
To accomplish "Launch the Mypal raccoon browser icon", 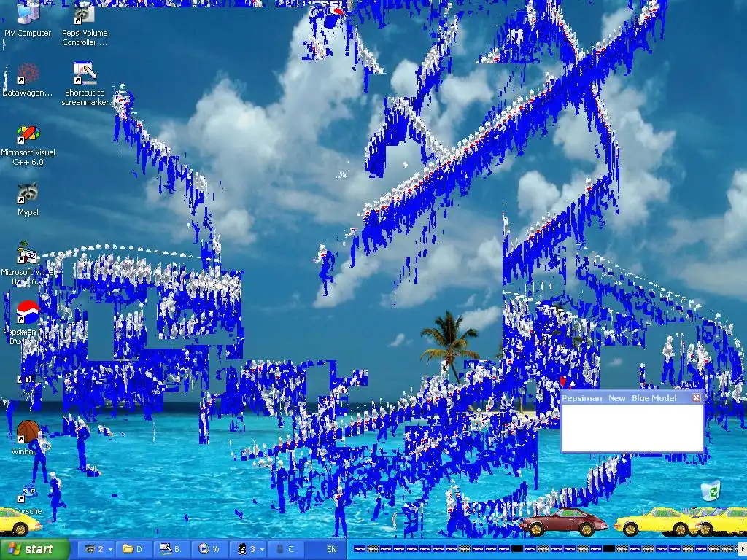I will [x=28, y=199].
